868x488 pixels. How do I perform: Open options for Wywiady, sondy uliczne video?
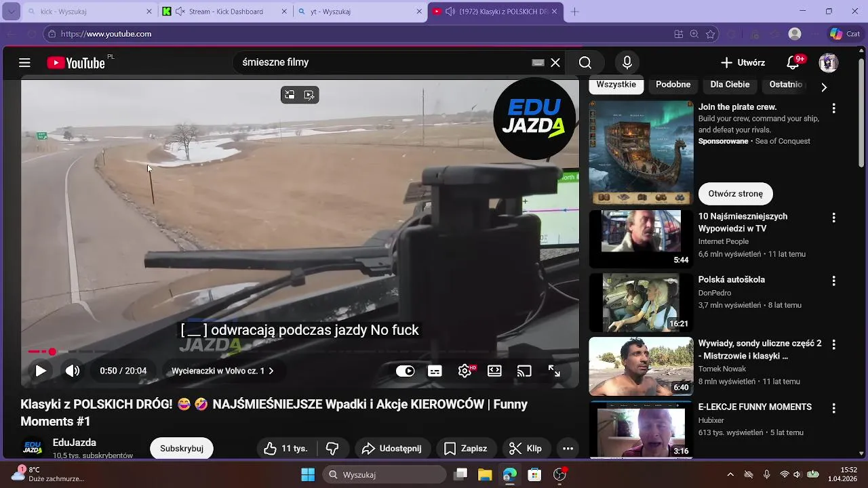[834, 345]
